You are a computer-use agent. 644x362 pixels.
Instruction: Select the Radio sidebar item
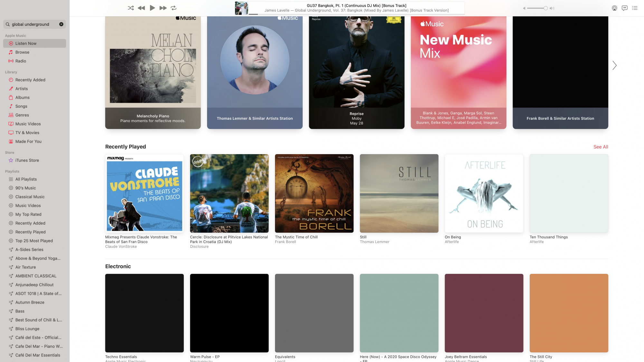coord(20,61)
